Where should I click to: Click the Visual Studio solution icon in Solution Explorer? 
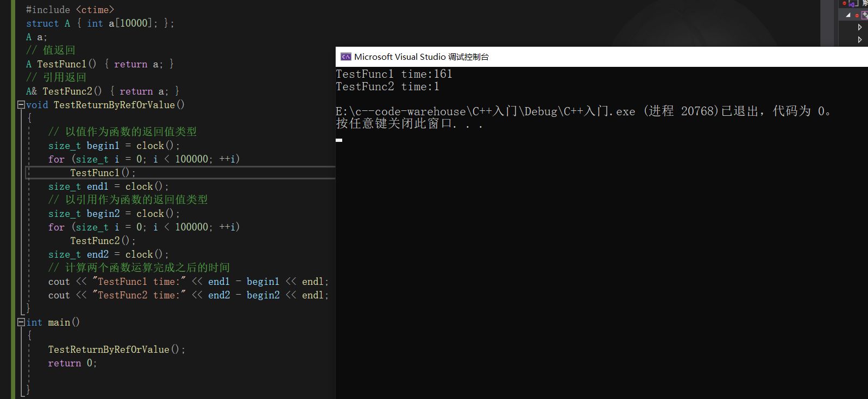[853, 3]
